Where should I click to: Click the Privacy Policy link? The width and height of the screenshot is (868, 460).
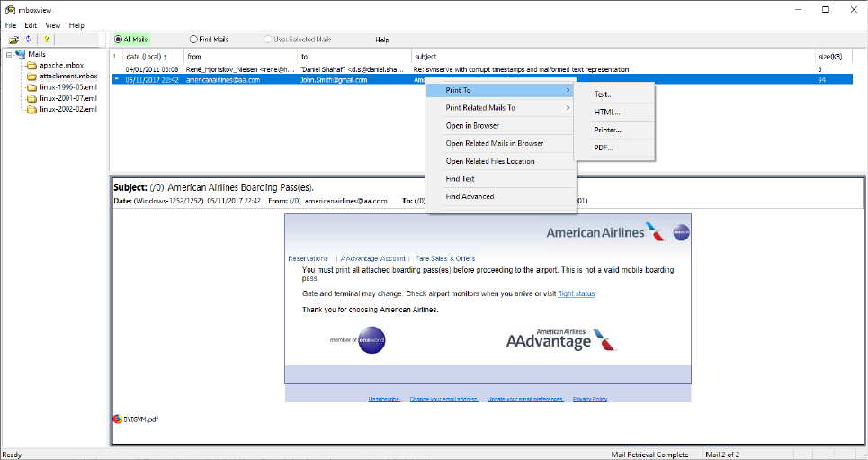pos(590,399)
